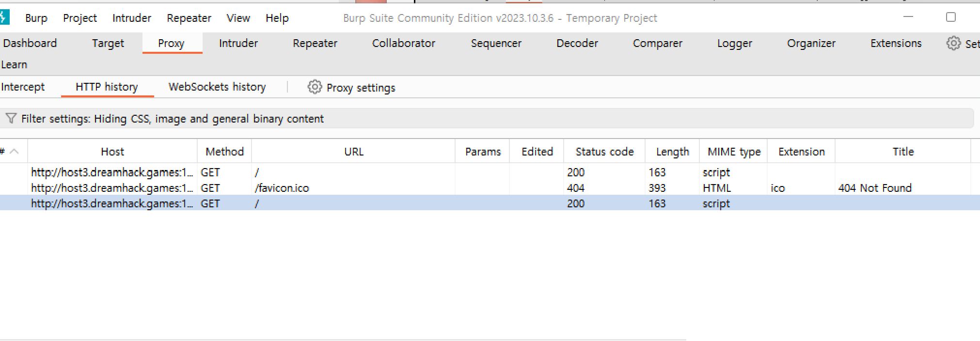Sort by the Host column header
Screen dimensions: 980x341
[x=112, y=152]
